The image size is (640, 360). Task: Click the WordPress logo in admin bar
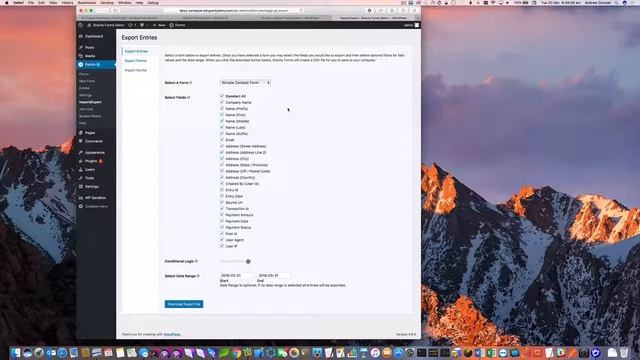[81, 25]
